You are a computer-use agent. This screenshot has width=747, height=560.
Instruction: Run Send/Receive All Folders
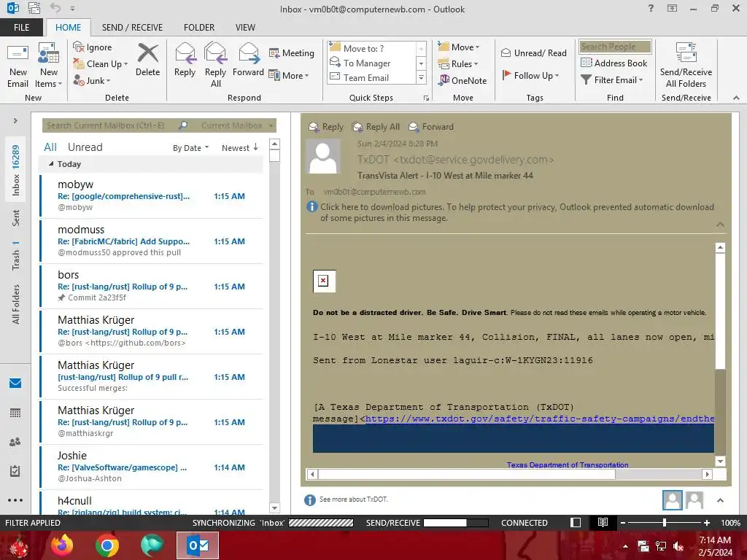[x=686, y=65]
